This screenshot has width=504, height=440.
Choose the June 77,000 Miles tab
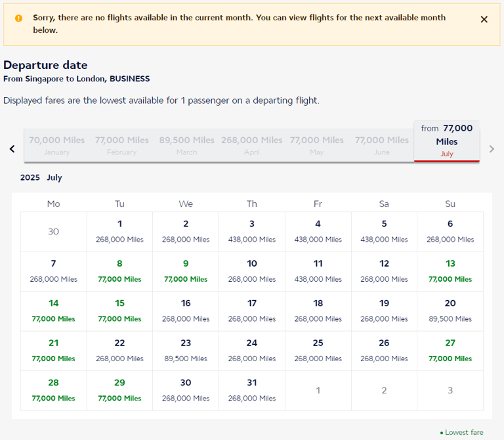pos(382,145)
